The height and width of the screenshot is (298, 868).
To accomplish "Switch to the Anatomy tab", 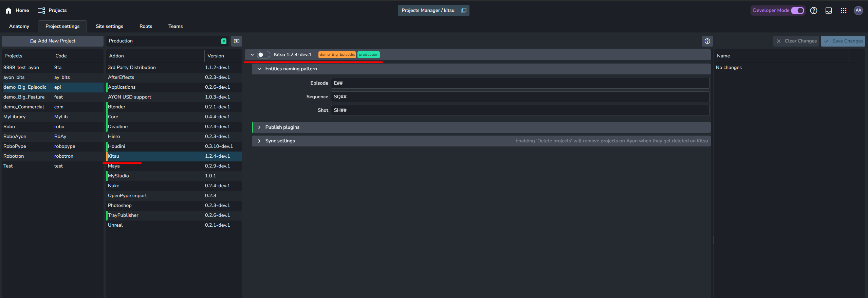I will point(19,26).
